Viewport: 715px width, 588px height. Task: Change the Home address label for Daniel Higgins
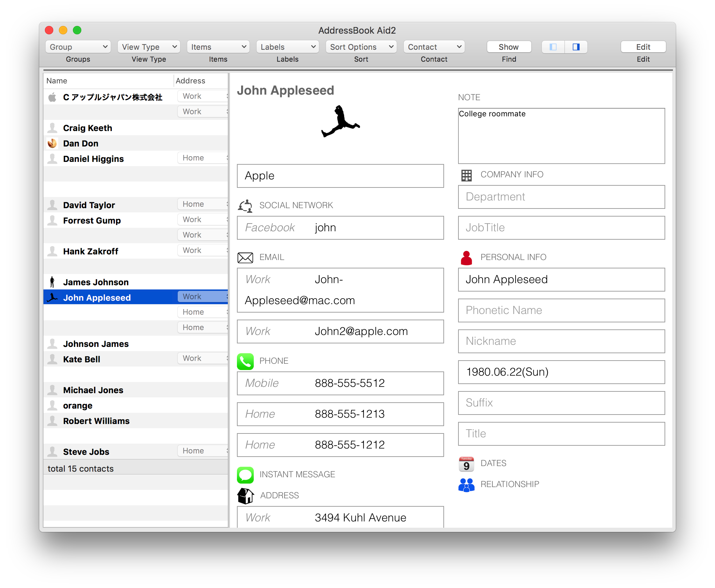point(203,158)
